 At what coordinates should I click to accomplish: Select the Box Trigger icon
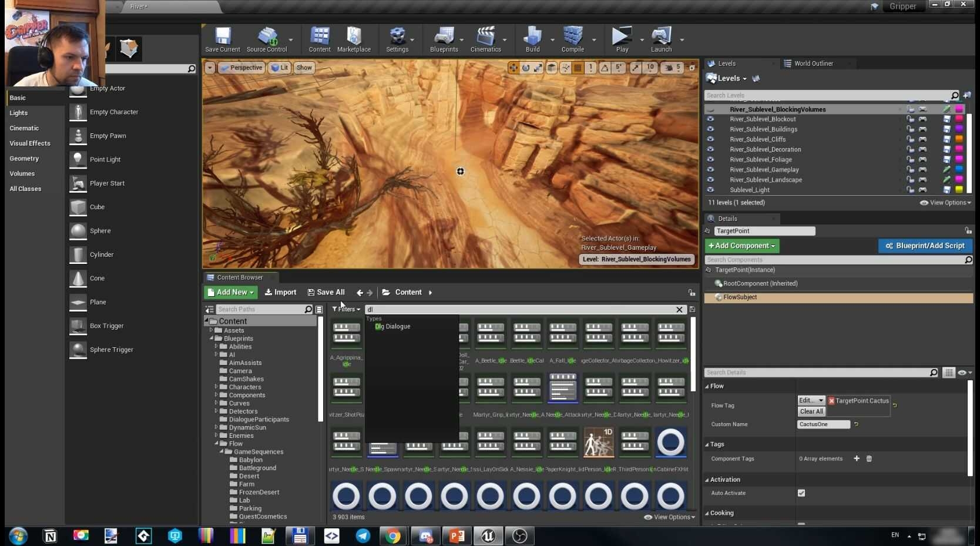coord(78,326)
